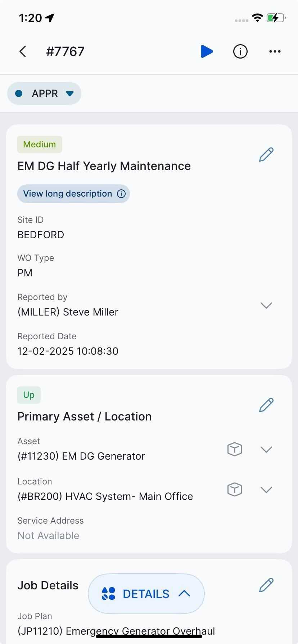Edit the Job Details section
298x644 pixels.
266,585
